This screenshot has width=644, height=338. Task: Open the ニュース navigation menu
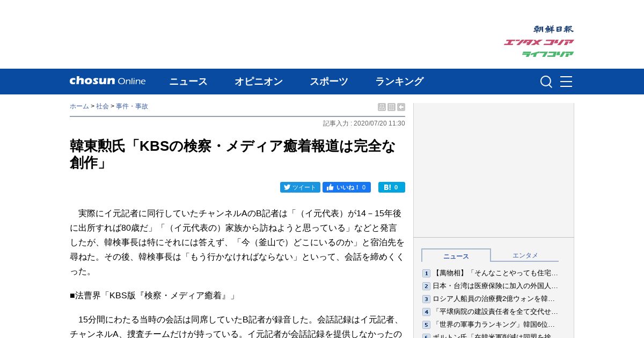point(188,82)
